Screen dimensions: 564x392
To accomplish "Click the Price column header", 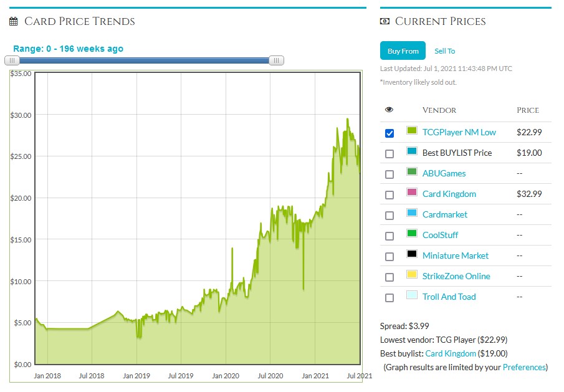I will click(x=528, y=110).
